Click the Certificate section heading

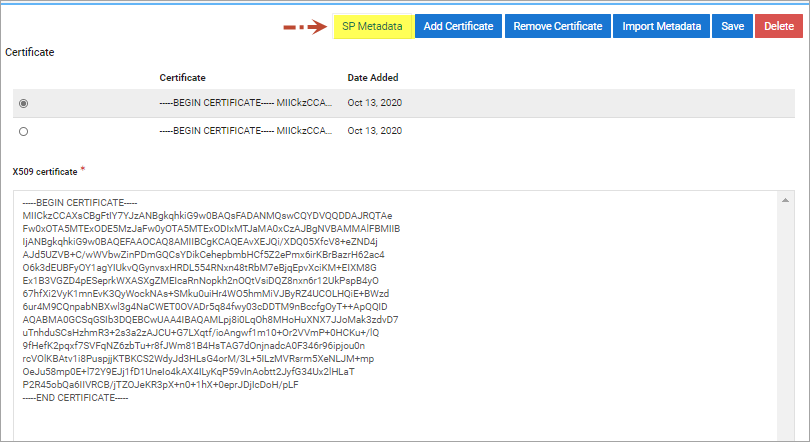tap(29, 50)
